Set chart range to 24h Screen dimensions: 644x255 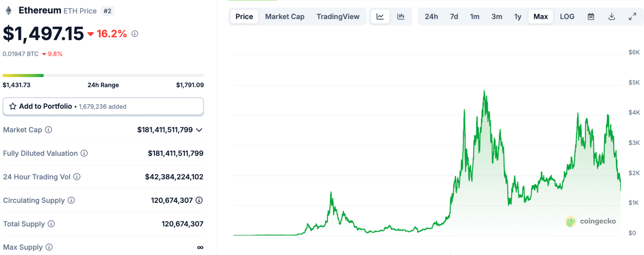coord(431,17)
